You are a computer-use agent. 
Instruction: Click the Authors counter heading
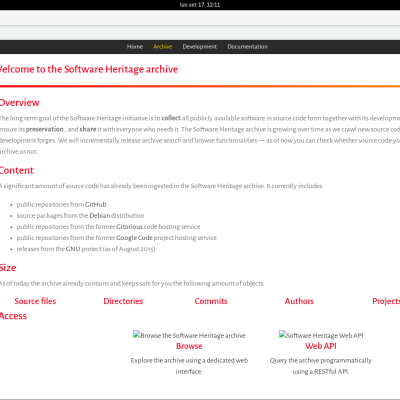tap(299, 301)
